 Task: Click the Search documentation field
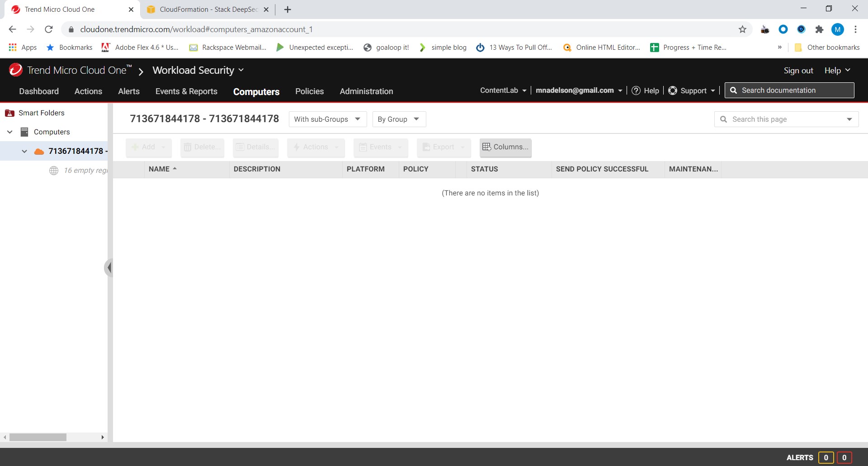[789, 90]
